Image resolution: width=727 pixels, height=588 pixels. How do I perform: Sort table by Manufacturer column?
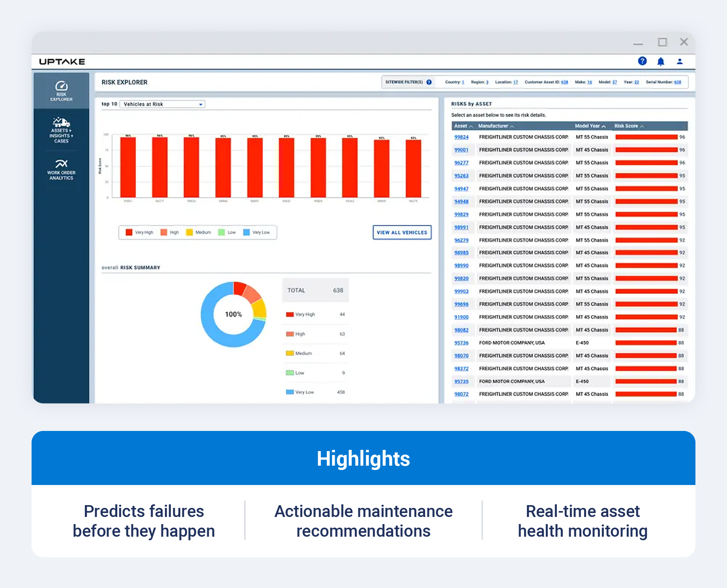coord(496,126)
